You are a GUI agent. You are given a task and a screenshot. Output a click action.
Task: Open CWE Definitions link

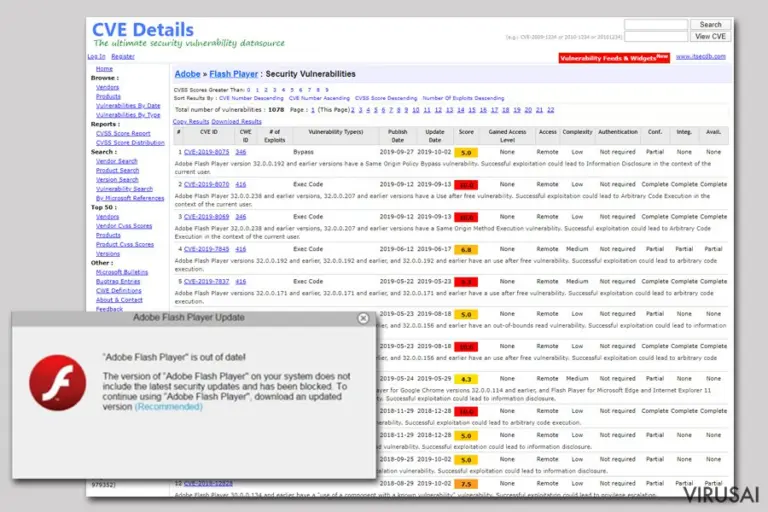click(x=119, y=291)
